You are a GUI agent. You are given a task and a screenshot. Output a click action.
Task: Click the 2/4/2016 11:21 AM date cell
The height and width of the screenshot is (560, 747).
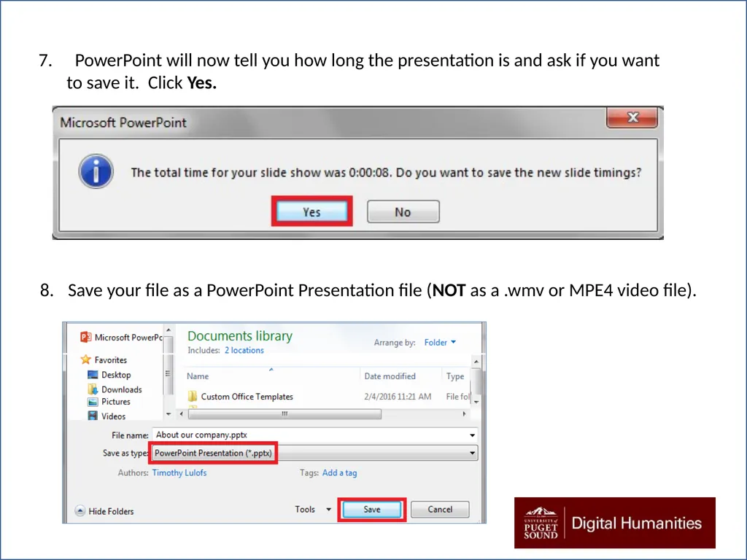[x=398, y=396]
